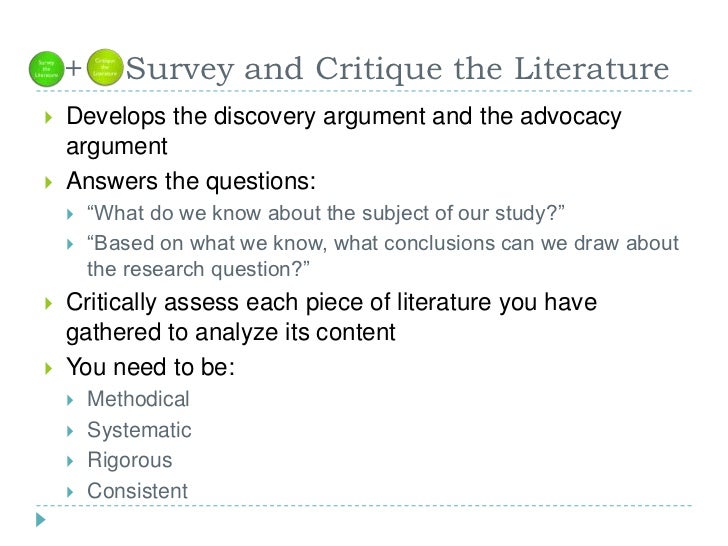The image size is (728, 546).
Task: Click the plus sign between the circles
Action: [x=73, y=69]
